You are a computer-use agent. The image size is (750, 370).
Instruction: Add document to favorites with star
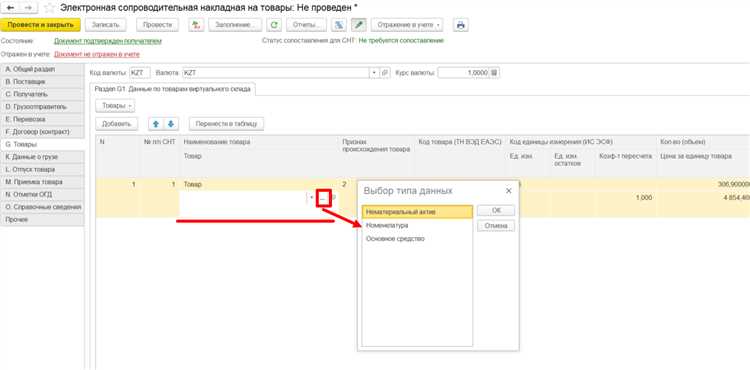(49, 8)
